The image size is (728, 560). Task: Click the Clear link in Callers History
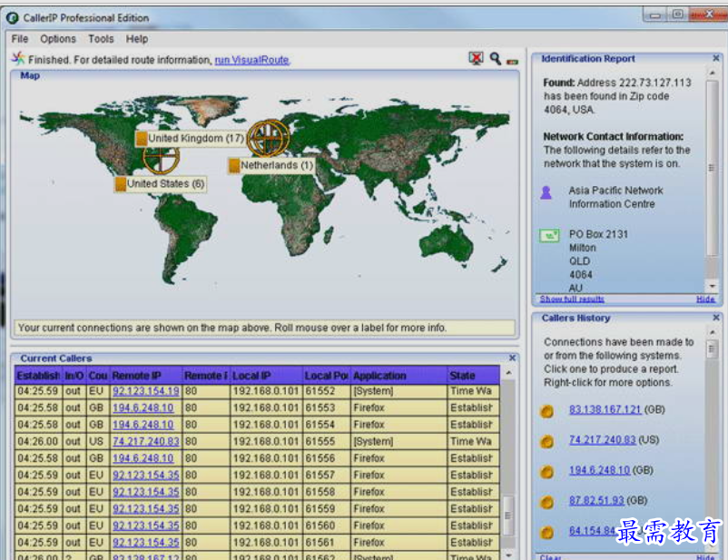click(x=551, y=556)
